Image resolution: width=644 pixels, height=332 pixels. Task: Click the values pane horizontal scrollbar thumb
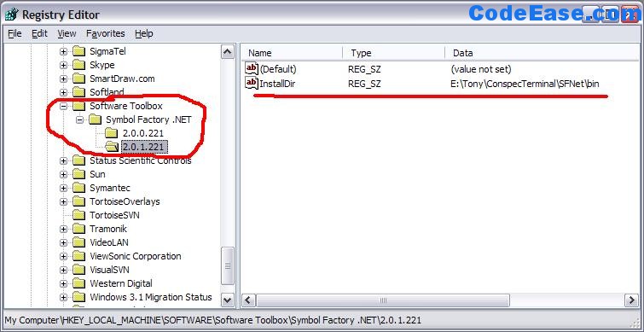[x=383, y=300]
